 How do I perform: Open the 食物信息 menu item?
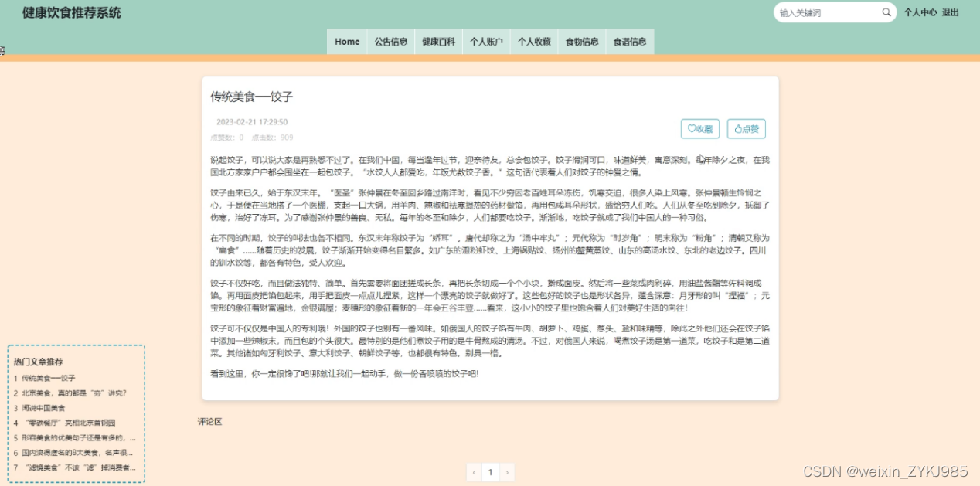(582, 42)
